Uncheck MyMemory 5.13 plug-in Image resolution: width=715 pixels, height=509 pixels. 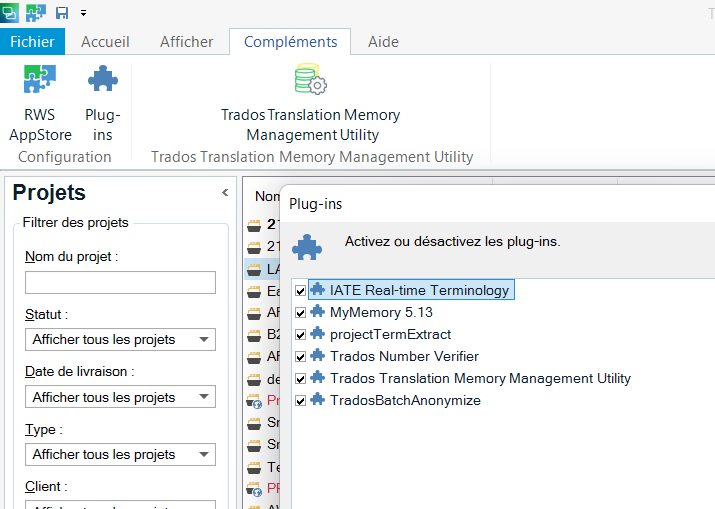tap(300, 312)
